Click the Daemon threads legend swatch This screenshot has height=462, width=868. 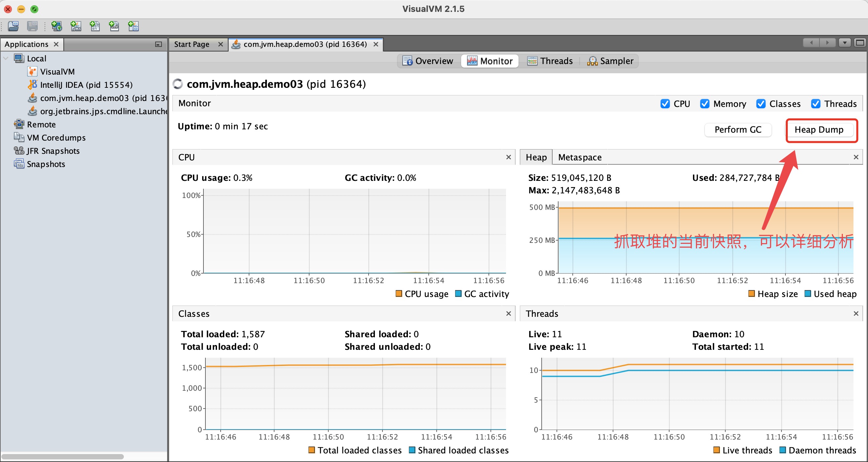coord(783,450)
